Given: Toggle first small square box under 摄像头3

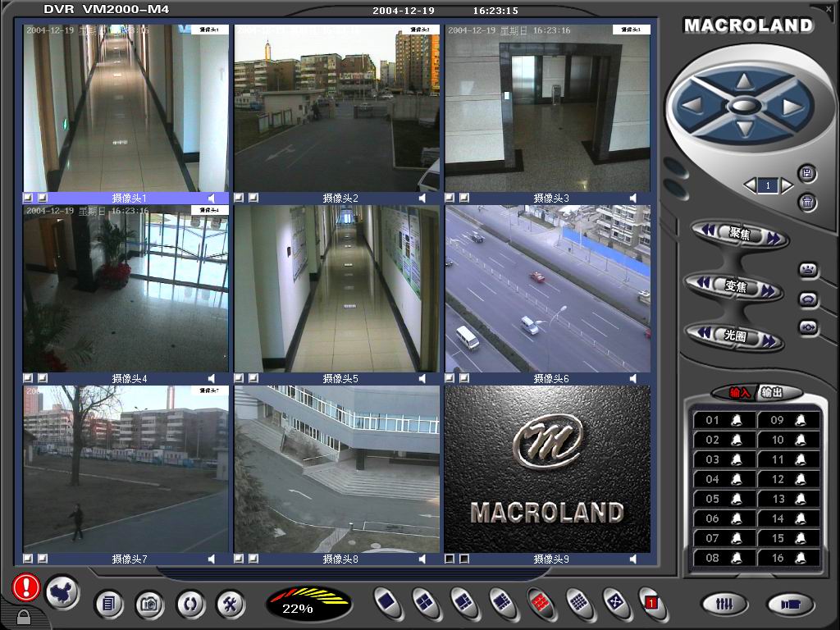Looking at the screenshot, I should click(450, 198).
